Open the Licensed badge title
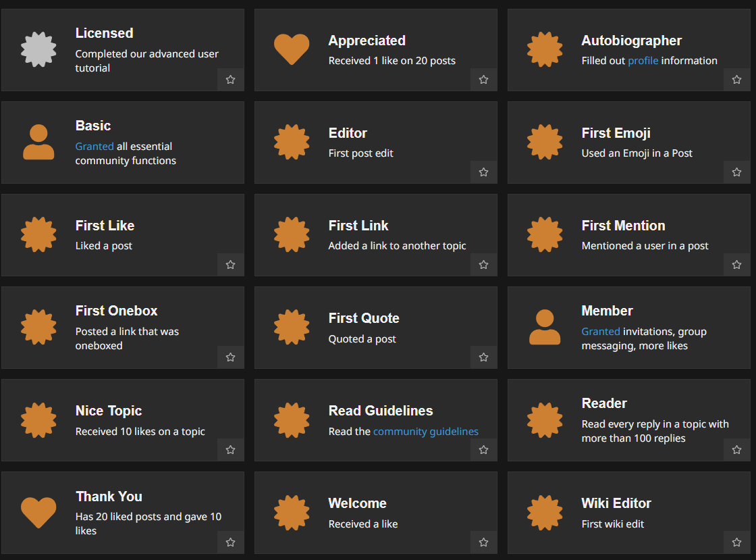The height and width of the screenshot is (560, 756). point(104,33)
